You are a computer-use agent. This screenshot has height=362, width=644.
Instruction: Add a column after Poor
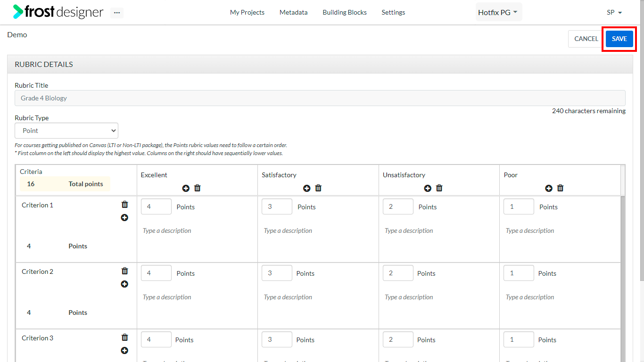pyautogui.click(x=549, y=188)
